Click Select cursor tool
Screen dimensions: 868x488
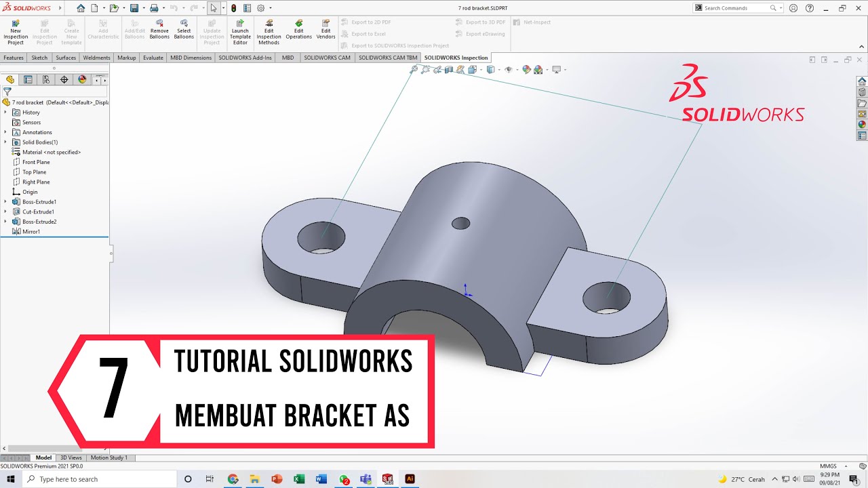(x=214, y=8)
